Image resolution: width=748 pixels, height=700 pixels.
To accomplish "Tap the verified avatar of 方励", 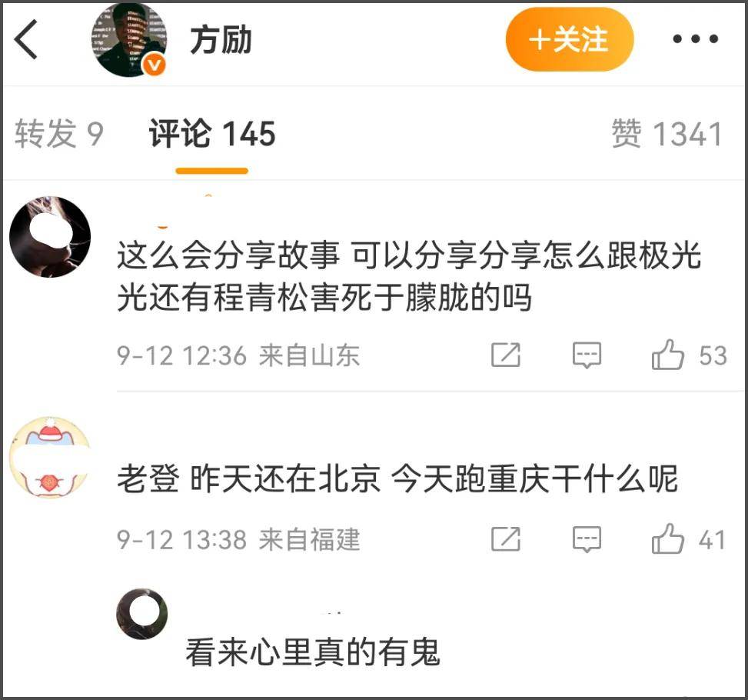I will click(129, 40).
